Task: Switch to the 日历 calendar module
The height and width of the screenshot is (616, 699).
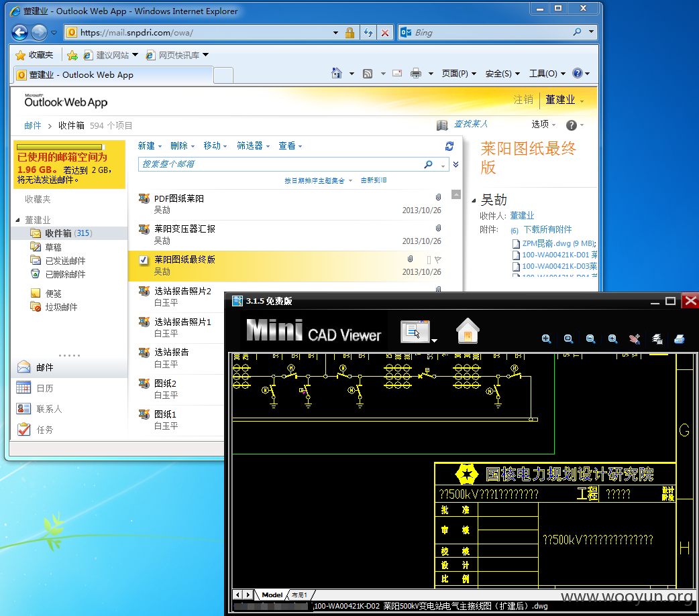Action: coord(44,388)
